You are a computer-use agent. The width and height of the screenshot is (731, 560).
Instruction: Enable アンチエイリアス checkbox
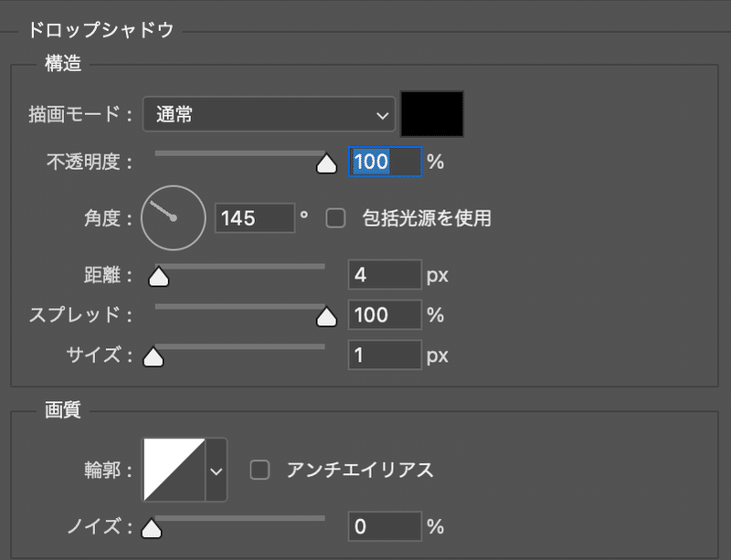coord(260,470)
